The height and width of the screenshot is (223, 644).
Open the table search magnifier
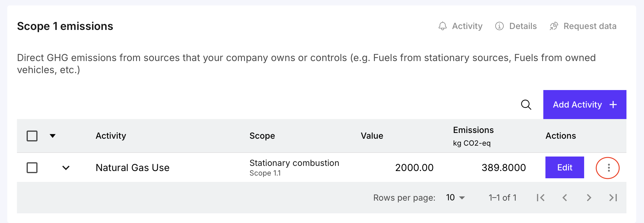(526, 105)
